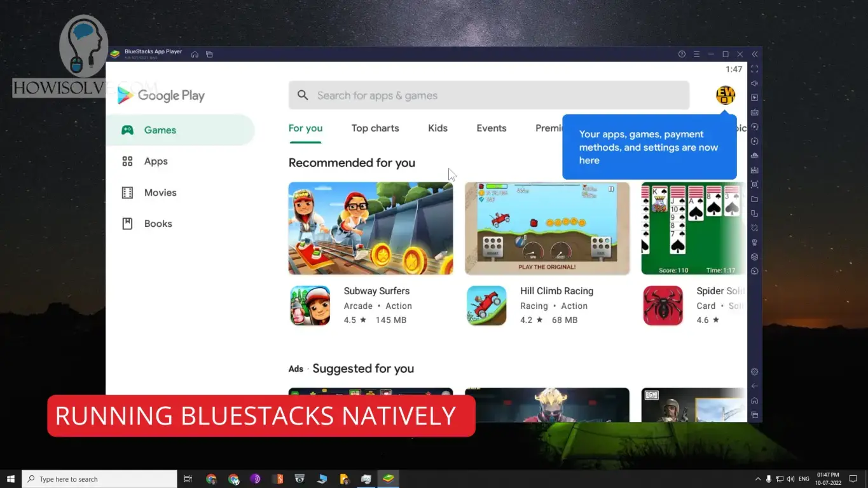Click the Suggested for you heading
This screenshot has height=488, width=868.
pyautogui.click(x=363, y=369)
